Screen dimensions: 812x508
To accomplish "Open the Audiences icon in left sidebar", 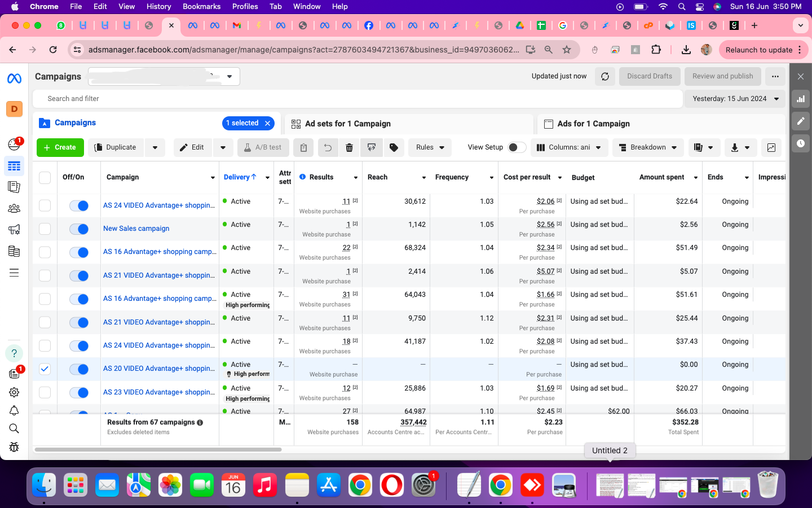I will tap(14, 208).
